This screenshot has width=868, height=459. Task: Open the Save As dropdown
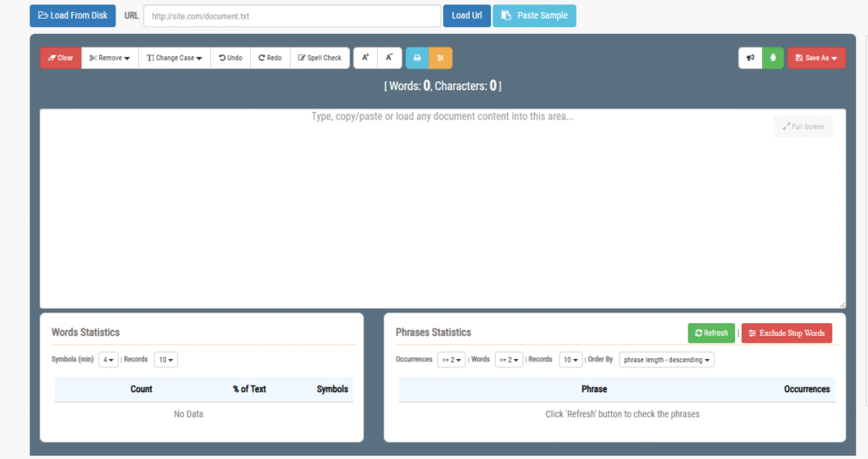(816, 58)
